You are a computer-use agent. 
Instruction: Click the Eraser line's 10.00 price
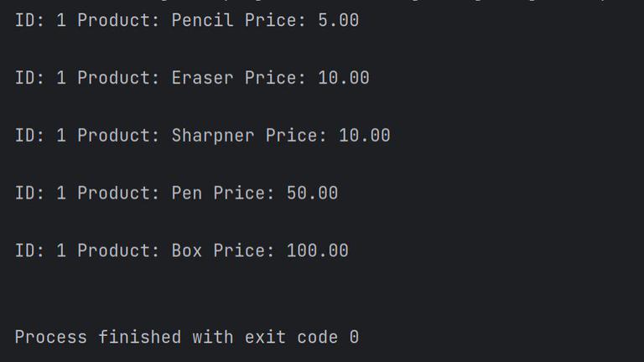click(x=344, y=78)
